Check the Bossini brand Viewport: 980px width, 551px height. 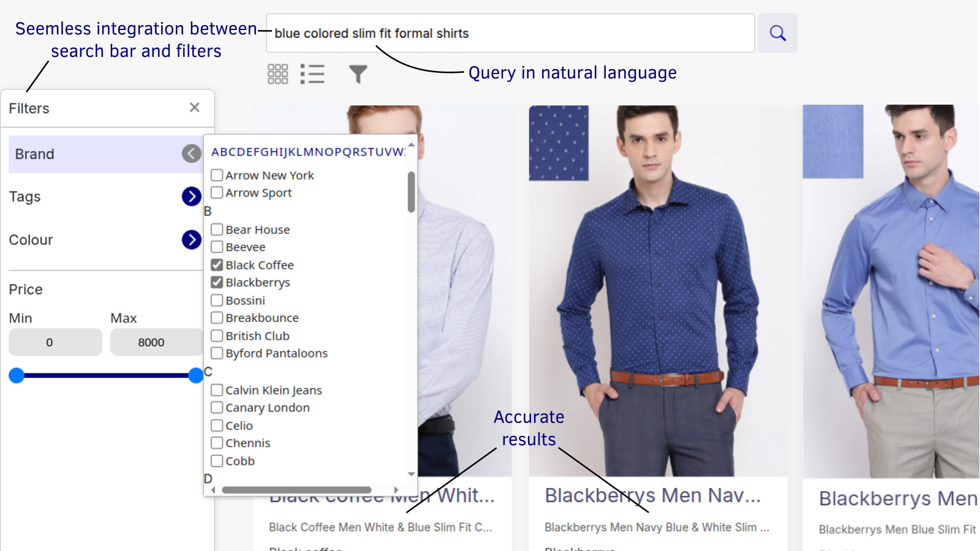click(x=217, y=301)
